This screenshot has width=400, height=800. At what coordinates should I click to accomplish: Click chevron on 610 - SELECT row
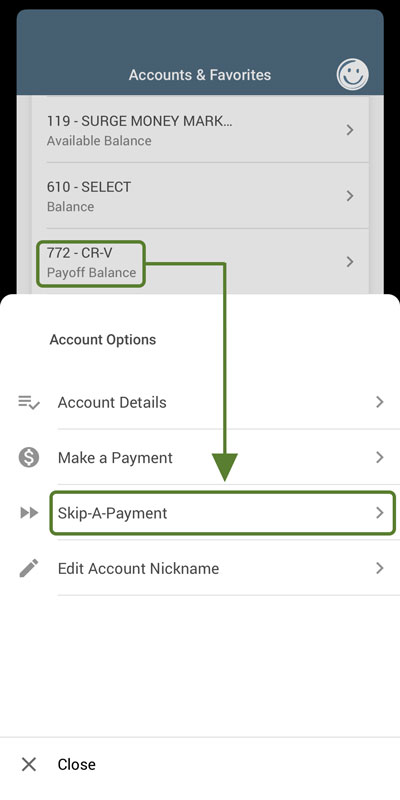click(349, 196)
